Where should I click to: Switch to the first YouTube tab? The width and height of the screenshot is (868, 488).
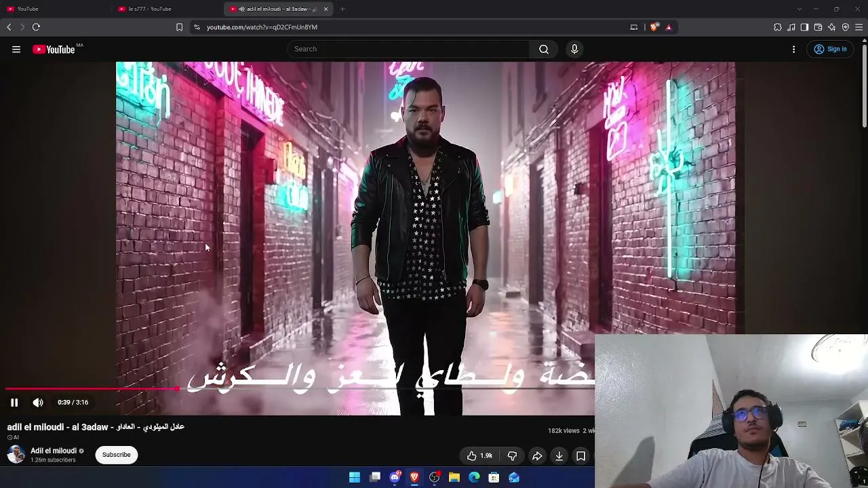point(56,9)
